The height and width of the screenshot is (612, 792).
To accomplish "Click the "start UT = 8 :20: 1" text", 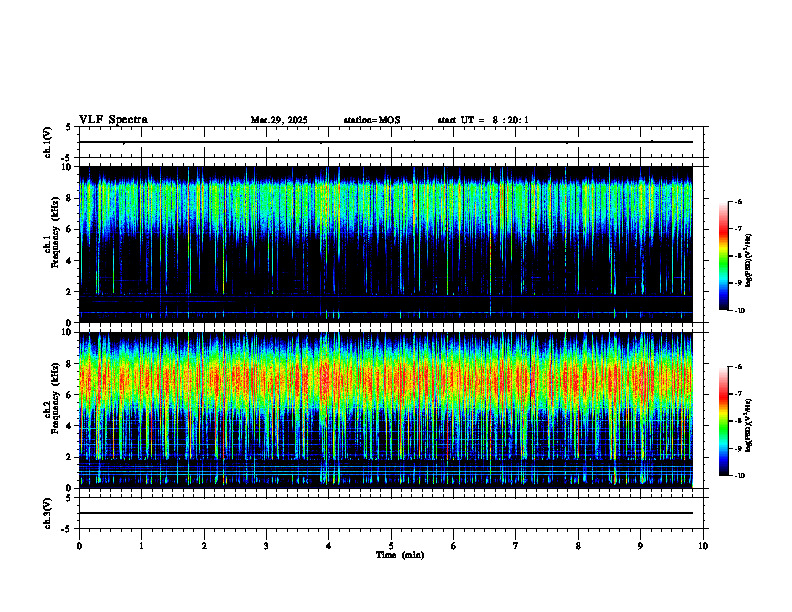I will coord(483,120).
